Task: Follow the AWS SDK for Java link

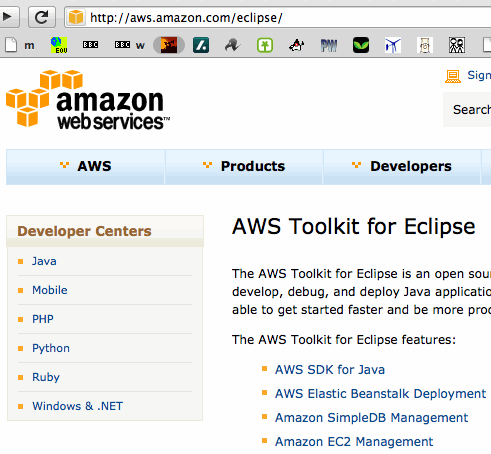Action: (330, 370)
